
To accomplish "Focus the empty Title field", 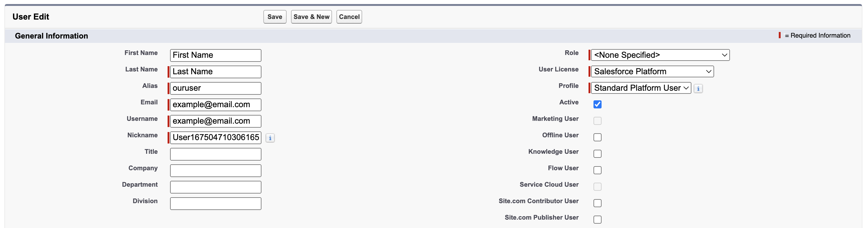I will pos(215,154).
